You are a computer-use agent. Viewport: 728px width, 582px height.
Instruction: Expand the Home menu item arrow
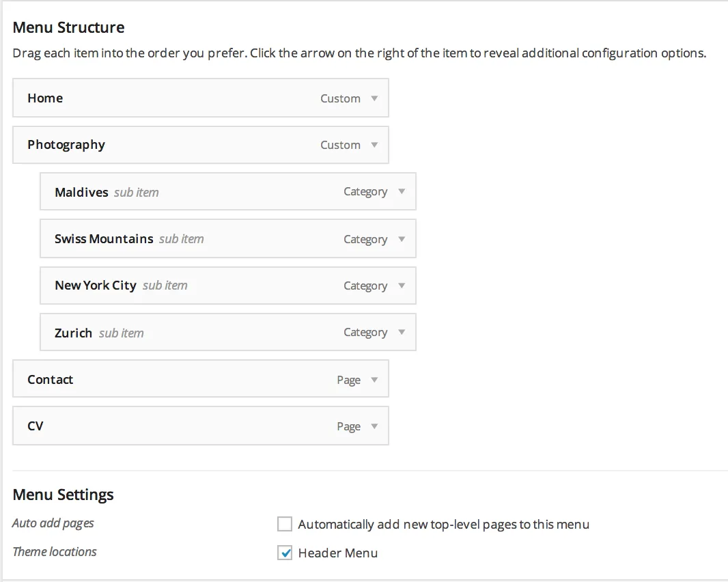click(374, 98)
